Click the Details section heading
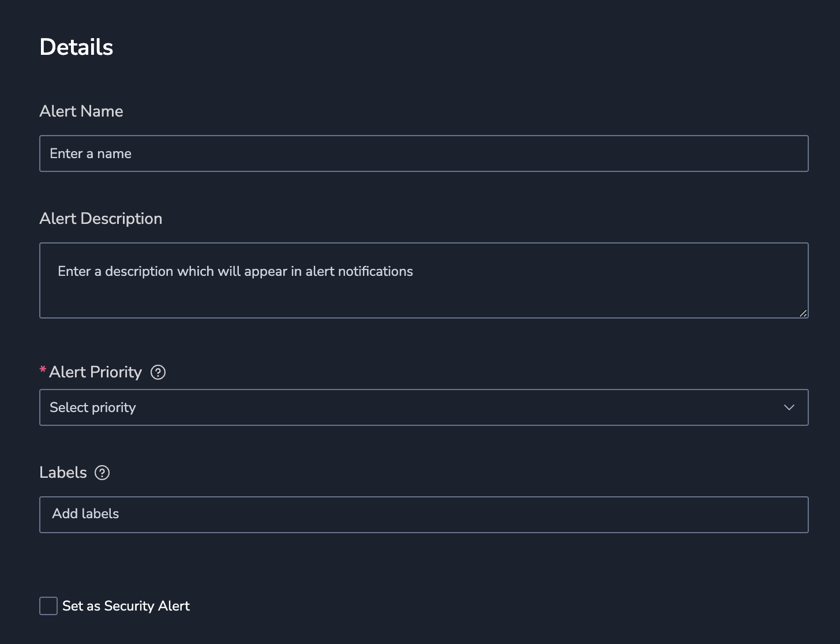Image resolution: width=840 pixels, height=644 pixels. click(x=76, y=47)
